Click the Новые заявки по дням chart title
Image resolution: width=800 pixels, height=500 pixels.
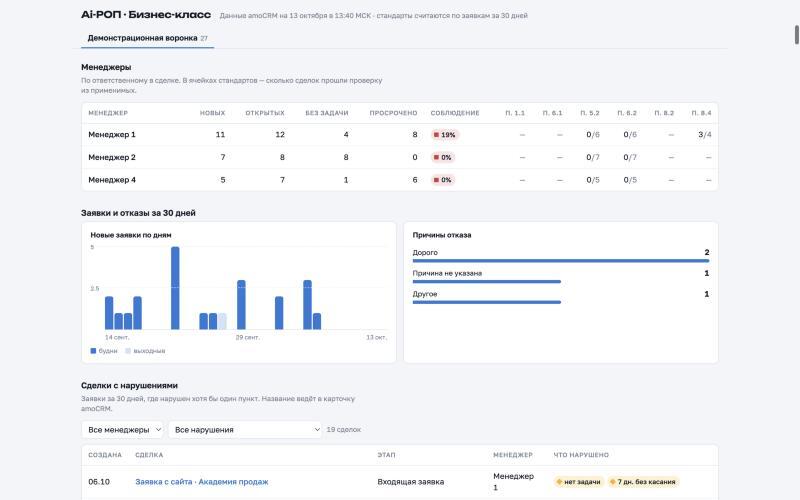pyautogui.click(x=131, y=235)
